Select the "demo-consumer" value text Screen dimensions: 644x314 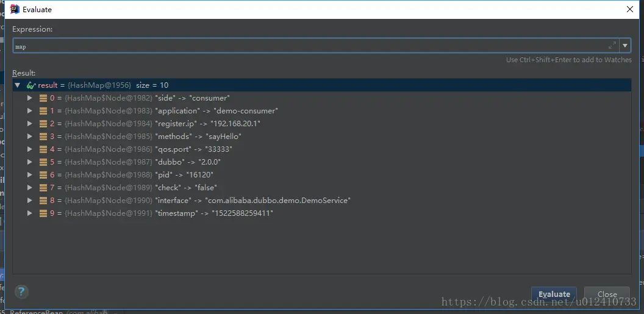246,111
